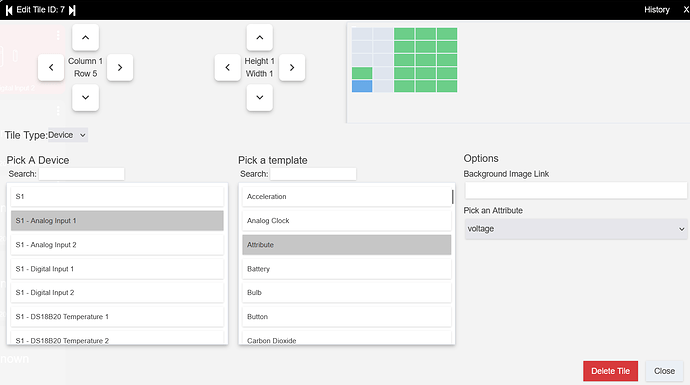Move tile right one column

click(120, 67)
